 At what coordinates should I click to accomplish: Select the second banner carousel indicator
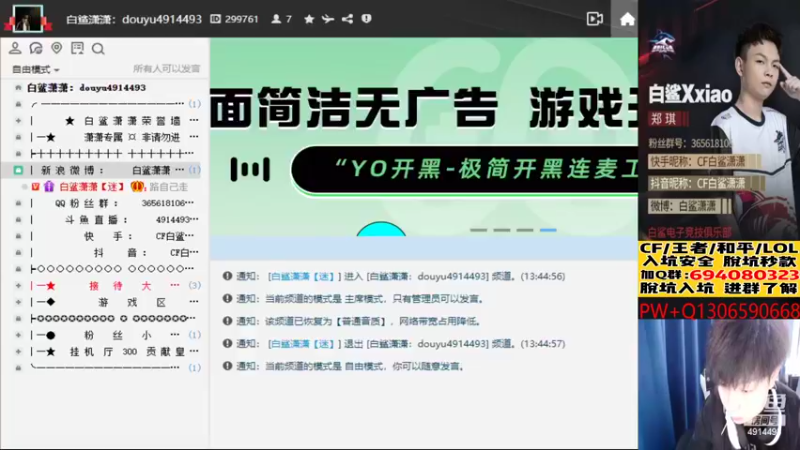(x=502, y=230)
